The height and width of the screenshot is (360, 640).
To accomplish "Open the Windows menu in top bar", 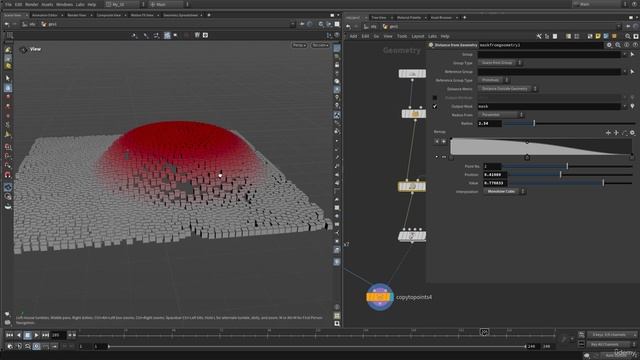I will pos(64,4).
